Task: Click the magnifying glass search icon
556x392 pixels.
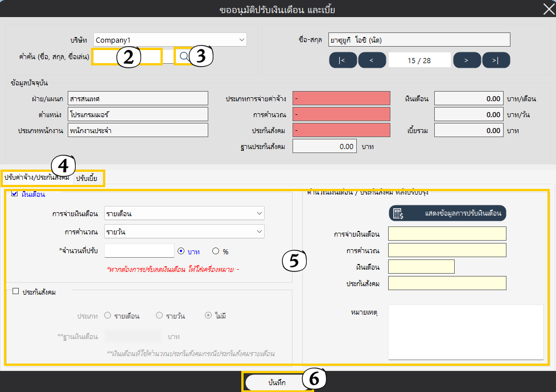Action: point(183,56)
